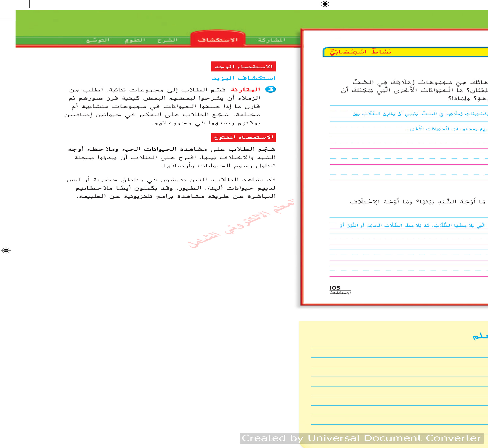Click the registration mark at top of page
Image resolution: width=488 pixels, height=448 pixels.
325,4
